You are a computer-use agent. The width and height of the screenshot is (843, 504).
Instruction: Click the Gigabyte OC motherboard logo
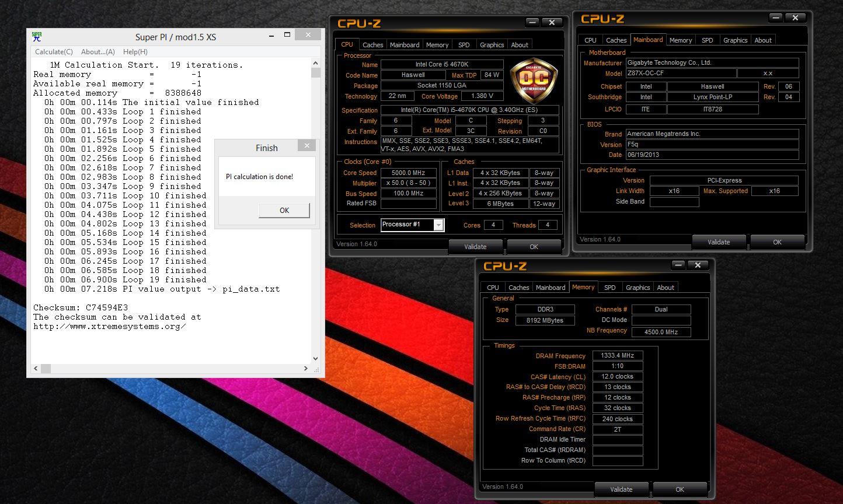pyautogui.click(x=534, y=80)
